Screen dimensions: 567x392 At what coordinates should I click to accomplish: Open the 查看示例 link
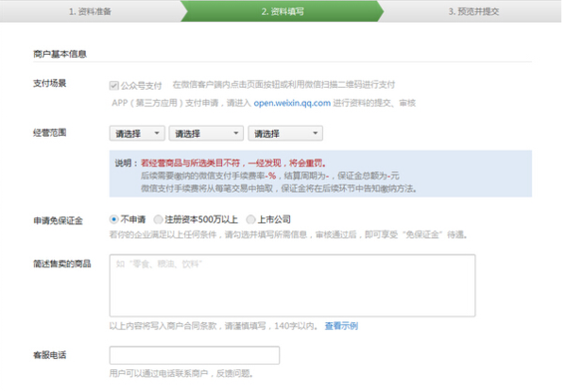pos(341,326)
